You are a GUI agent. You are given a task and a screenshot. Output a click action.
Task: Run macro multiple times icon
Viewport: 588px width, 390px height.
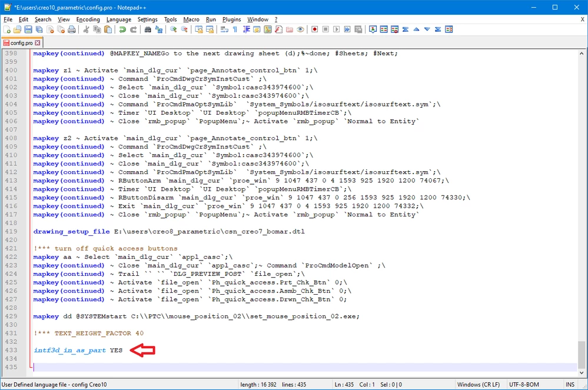tap(347, 29)
